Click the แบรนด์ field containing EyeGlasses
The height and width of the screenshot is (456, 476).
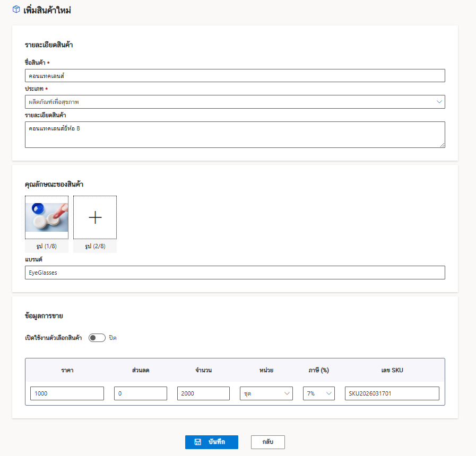pos(235,273)
